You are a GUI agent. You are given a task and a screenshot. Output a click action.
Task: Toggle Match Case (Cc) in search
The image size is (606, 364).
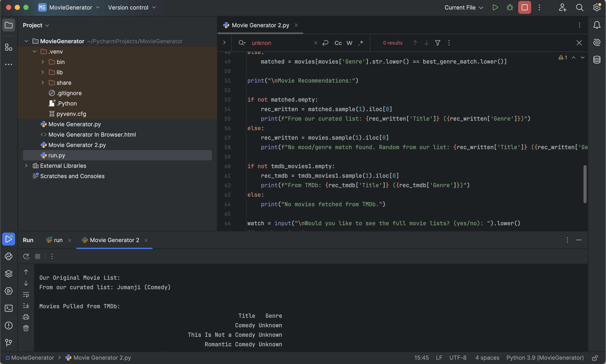pos(338,43)
